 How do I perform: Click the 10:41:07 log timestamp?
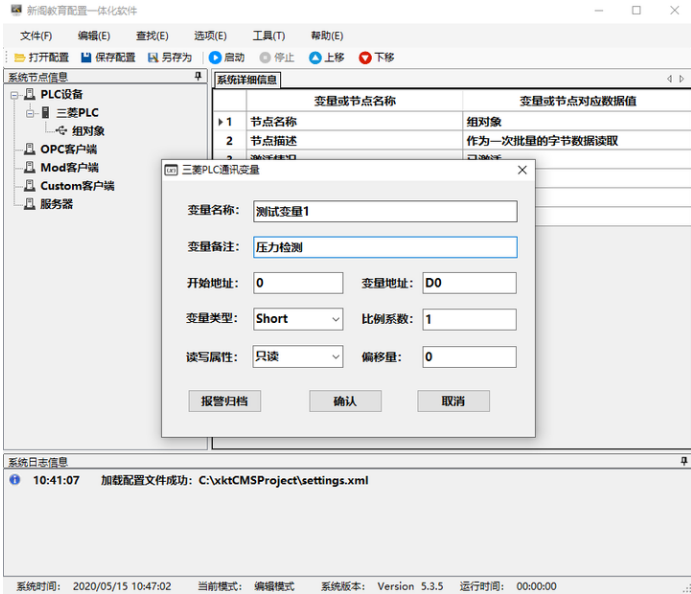click(x=56, y=480)
